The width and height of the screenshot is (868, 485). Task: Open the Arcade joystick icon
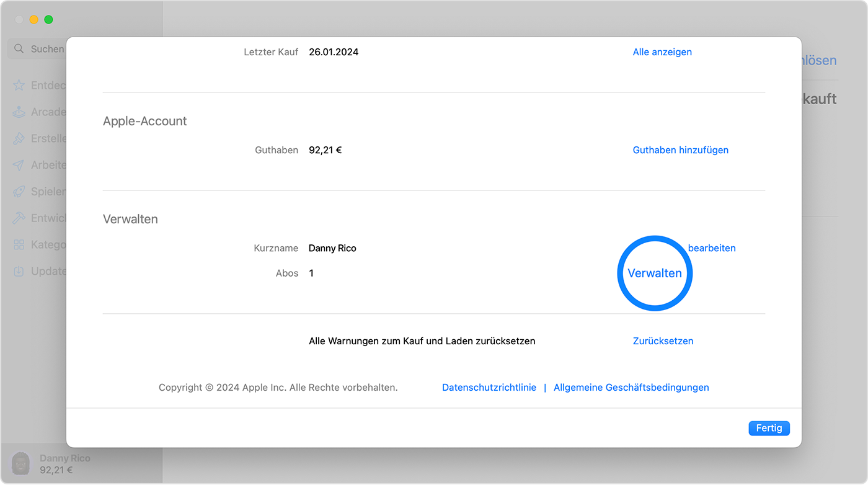click(19, 112)
